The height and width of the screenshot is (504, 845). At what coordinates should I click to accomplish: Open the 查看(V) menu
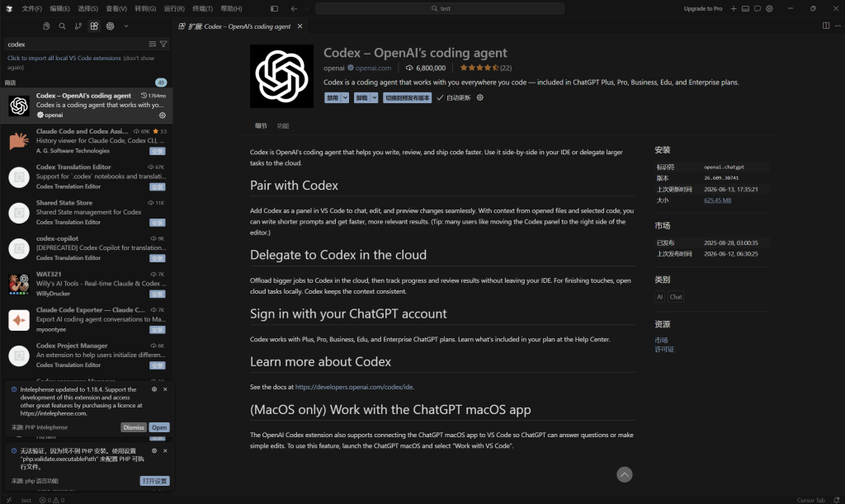[116, 8]
